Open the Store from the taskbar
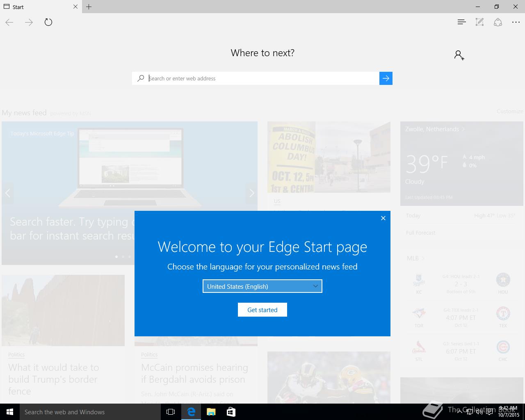This screenshot has width=525, height=420. (x=231, y=412)
